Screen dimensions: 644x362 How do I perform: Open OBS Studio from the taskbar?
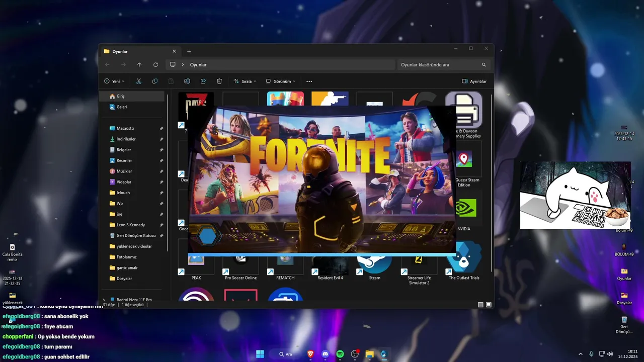tap(355, 354)
